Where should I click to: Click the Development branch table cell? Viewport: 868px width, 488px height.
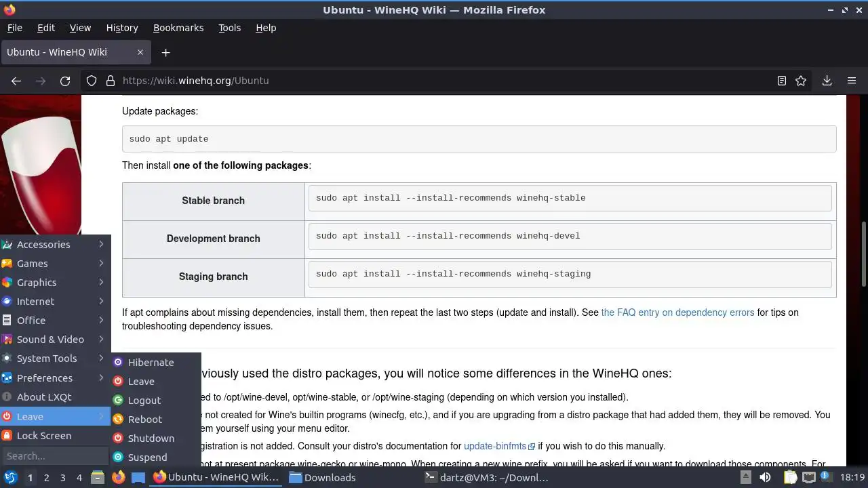pyautogui.click(x=214, y=239)
